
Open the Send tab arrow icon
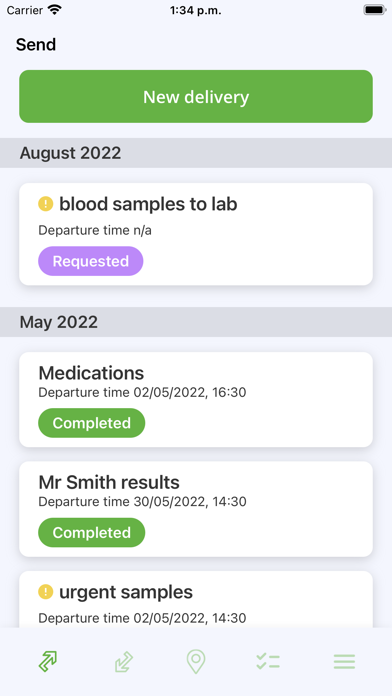point(48,661)
